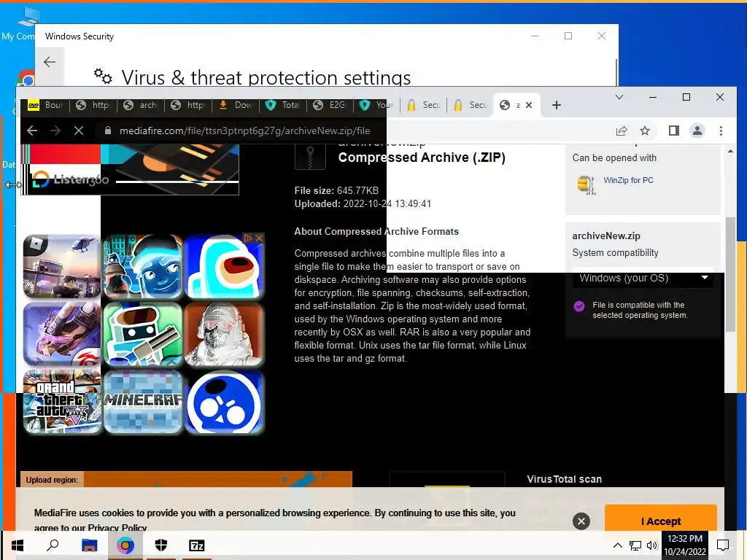Switch to the Bour tab

pyautogui.click(x=46, y=105)
